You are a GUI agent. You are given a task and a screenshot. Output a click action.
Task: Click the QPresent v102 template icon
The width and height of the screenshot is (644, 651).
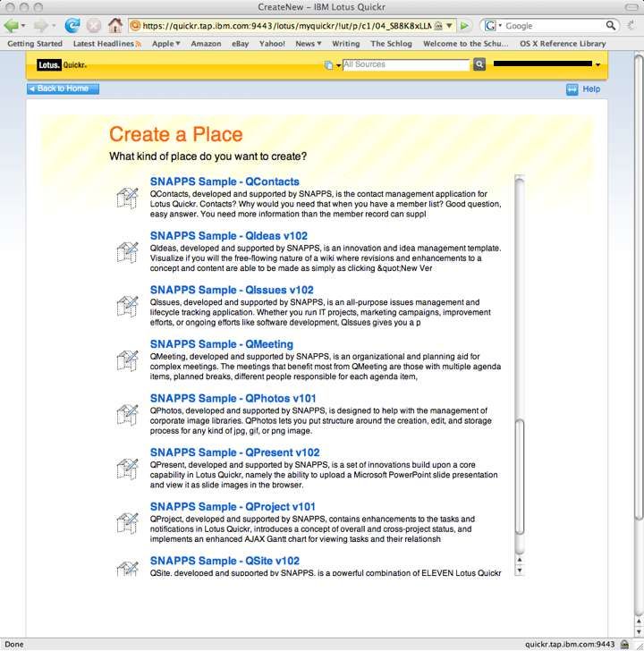click(127, 469)
